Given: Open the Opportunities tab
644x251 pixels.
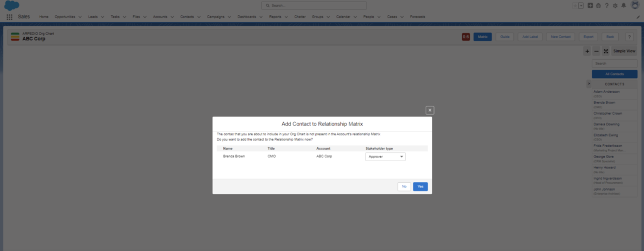Looking at the screenshot, I should 65,17.
